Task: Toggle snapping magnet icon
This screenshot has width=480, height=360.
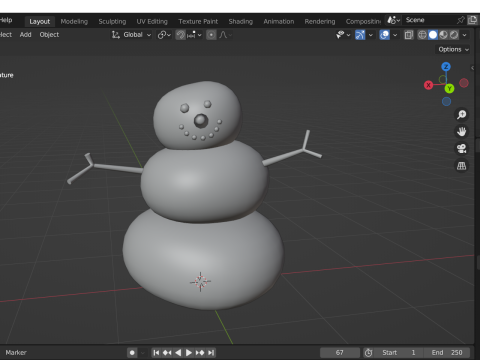Action: coord(180,35)
